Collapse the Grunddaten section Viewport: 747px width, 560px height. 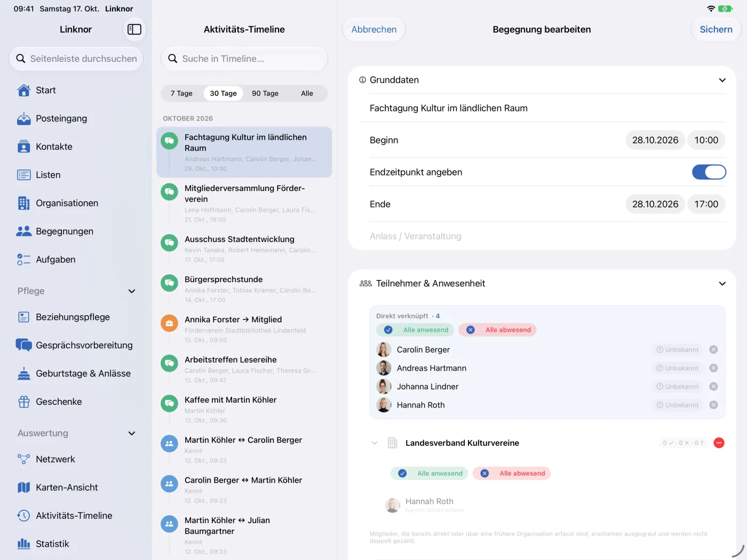[x=722, y=80]
